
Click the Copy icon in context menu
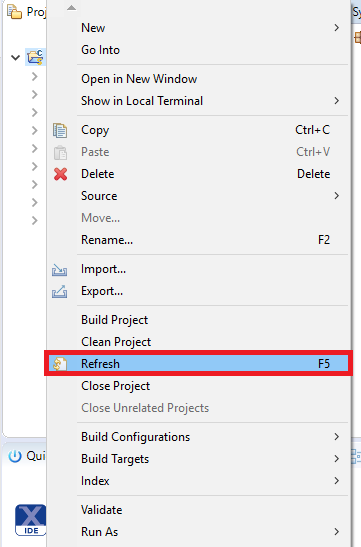click(60, 130)
